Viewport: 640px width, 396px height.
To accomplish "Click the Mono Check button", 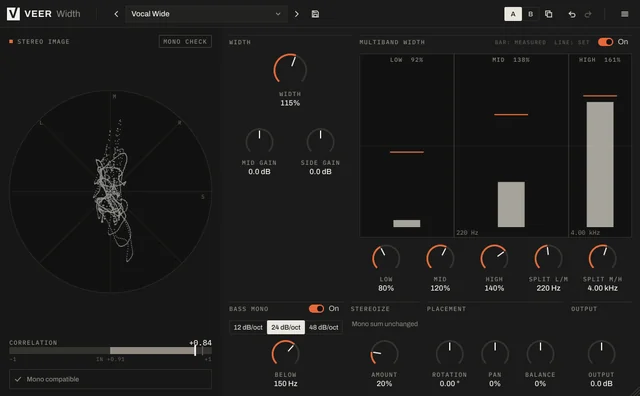I will 185,41.
